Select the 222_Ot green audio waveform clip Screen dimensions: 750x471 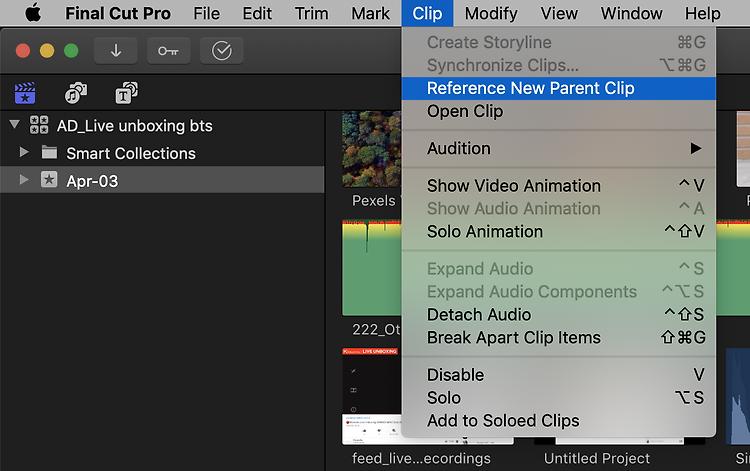(x=372, y=268)
